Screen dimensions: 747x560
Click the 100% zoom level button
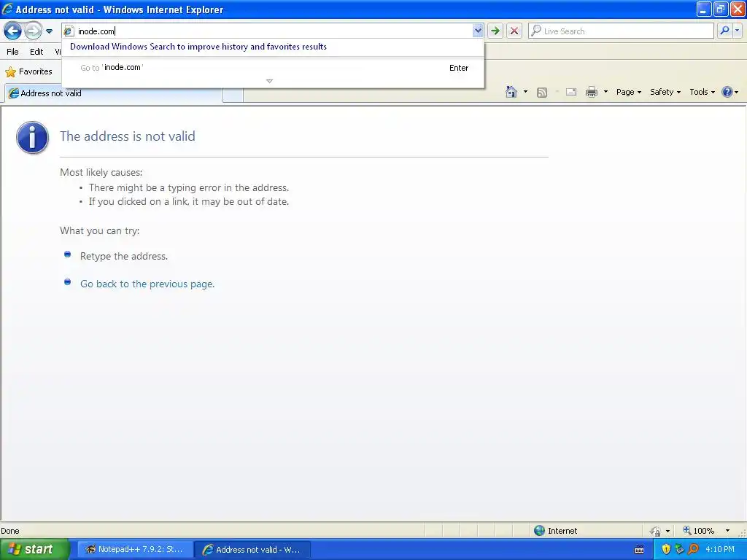698,531
